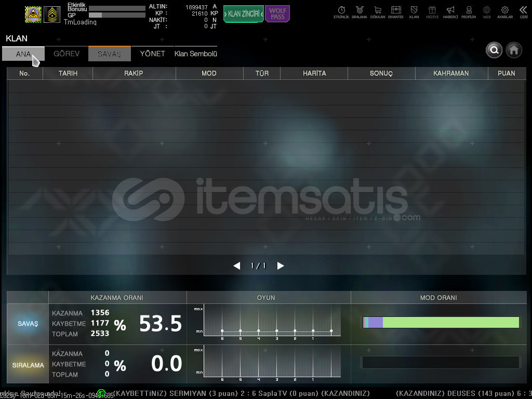Open the Profilim profile icon
Viewport: 532px width, 399px height.
click(x=469, y=11)
